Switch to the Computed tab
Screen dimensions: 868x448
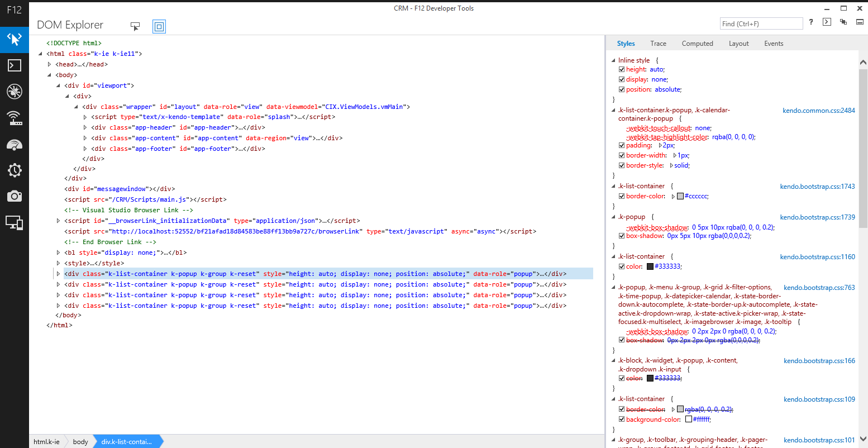[697, 44]
